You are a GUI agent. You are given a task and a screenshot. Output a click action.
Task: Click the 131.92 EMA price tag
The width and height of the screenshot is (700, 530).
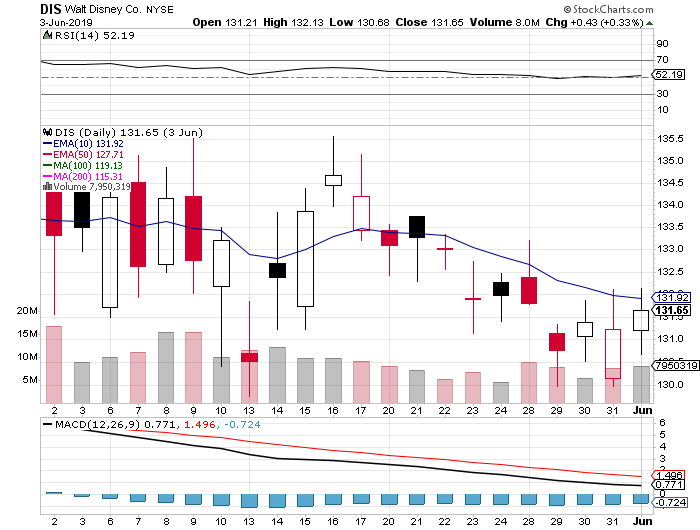pyautogui.click(x=672, y=297)
